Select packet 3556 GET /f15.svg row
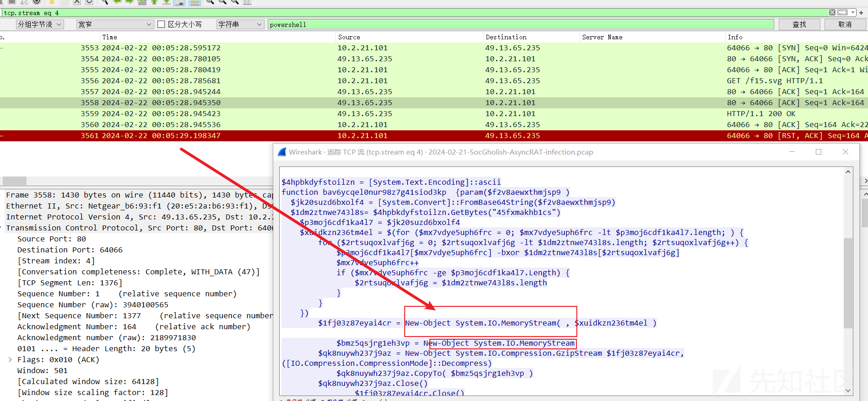Screen dimensions: 868x401 click(x=434, y=80)
